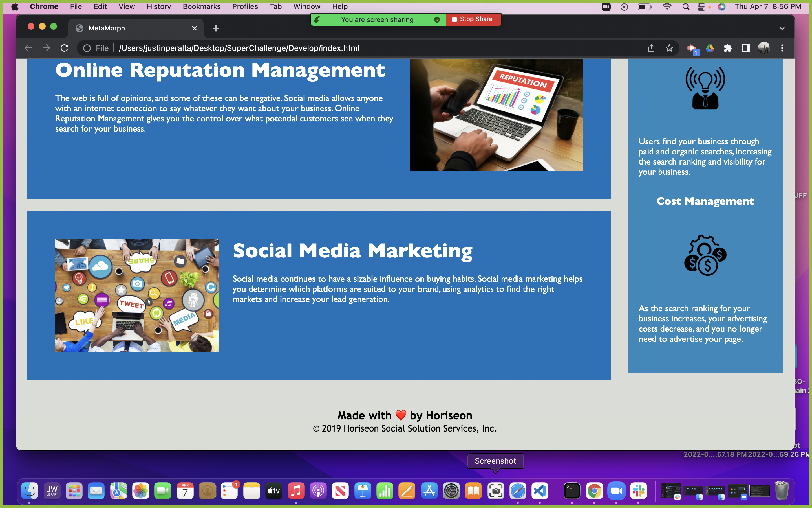Click the Cost Management heading

[705, 201]
